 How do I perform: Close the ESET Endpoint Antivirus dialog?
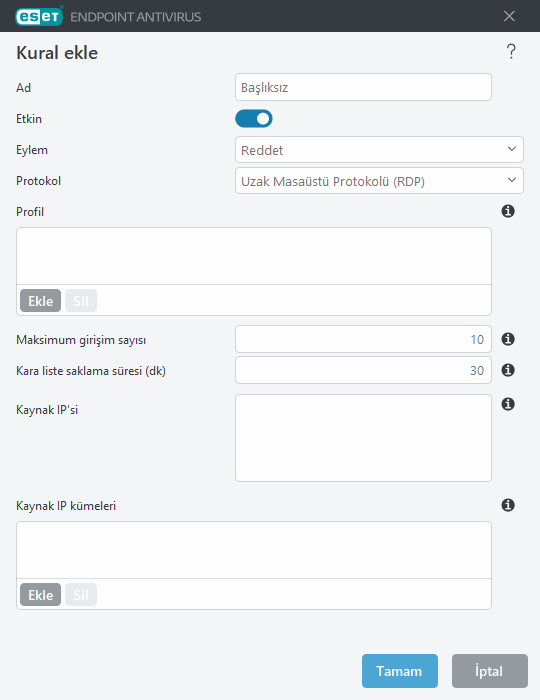[509, 16]
